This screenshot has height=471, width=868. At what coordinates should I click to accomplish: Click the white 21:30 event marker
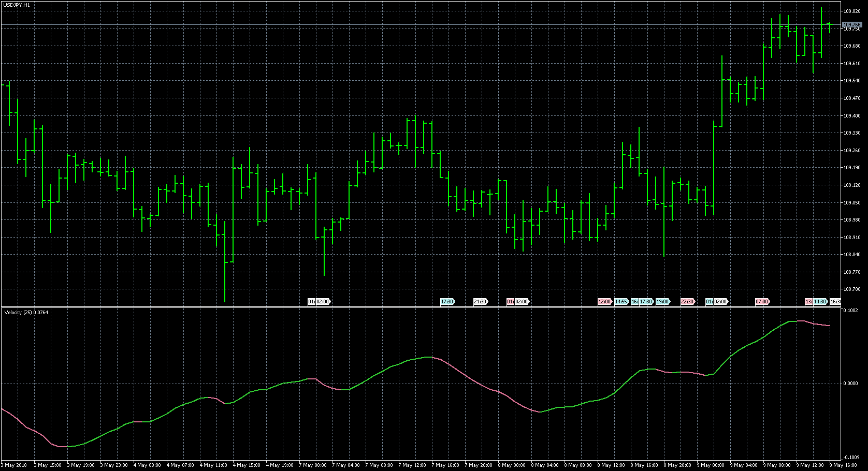[480, 302]
